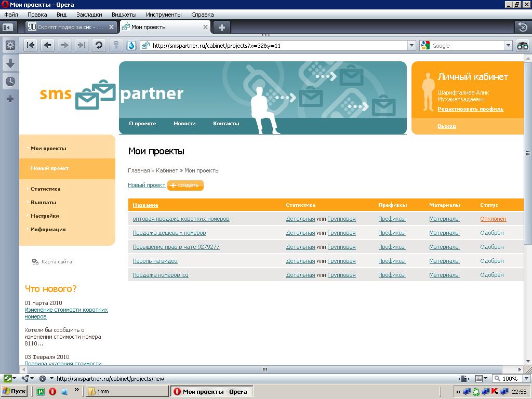Click the Opera icon in the quick launch
Image resolution: width=532 pixels, height=399 pixels.
pyautogui.click(x=52, y=391)
